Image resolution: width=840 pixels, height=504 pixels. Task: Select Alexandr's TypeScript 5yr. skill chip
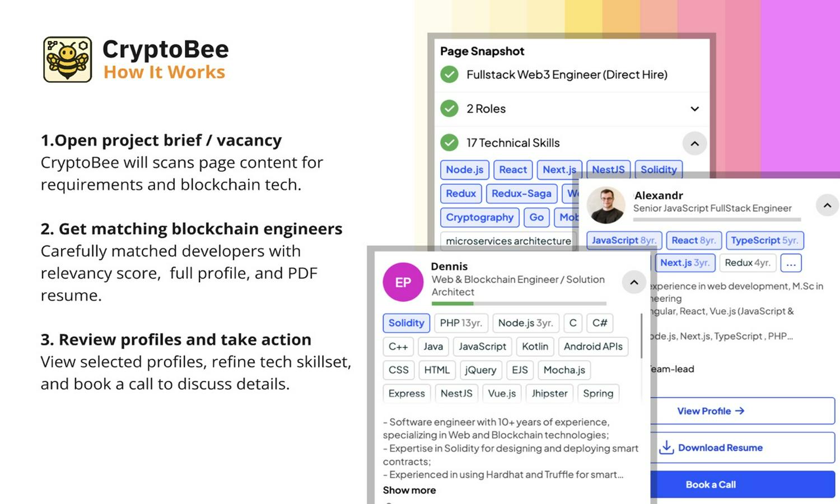pos(764,240)
